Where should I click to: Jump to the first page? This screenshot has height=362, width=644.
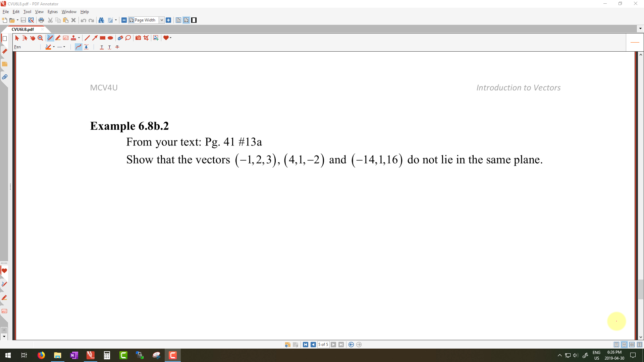[x=305, y=345]
